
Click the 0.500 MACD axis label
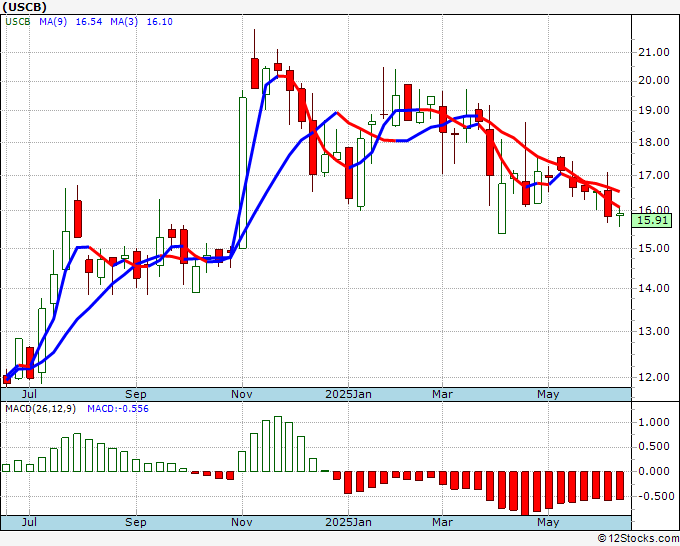tap(654, 447)
